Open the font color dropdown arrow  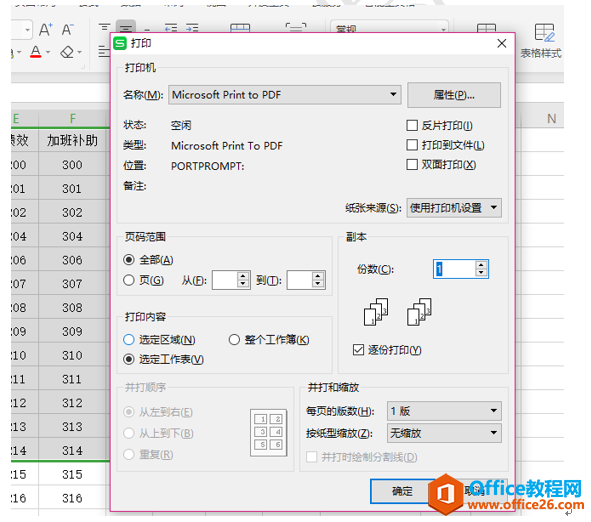point(48,52)
